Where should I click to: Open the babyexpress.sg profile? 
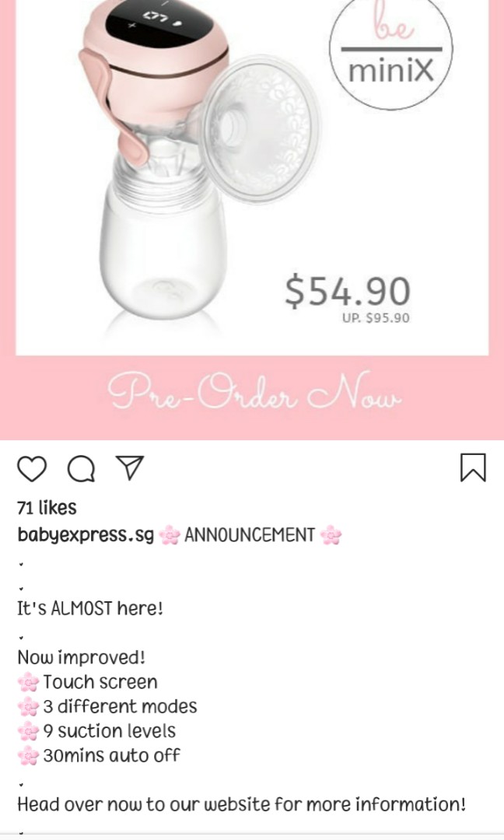(86, 534)
